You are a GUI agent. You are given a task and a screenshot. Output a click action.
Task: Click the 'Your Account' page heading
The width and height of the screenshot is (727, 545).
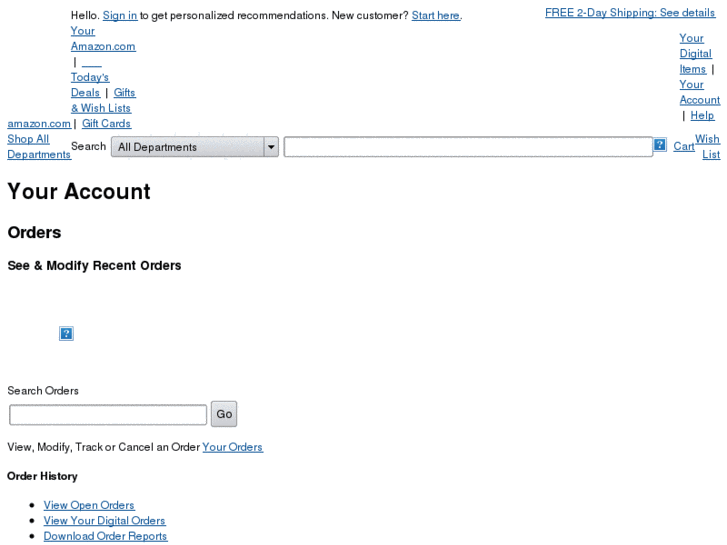[x=79, y=192]
